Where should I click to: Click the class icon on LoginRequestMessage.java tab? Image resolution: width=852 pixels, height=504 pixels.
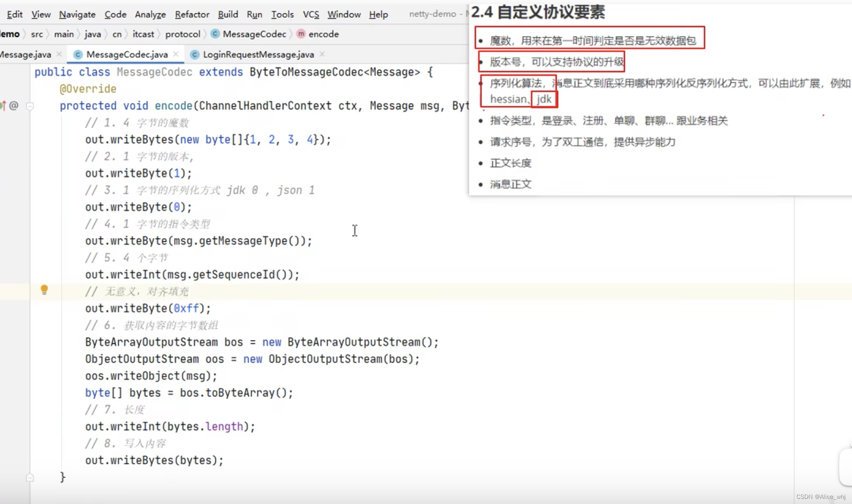[194, 54]
